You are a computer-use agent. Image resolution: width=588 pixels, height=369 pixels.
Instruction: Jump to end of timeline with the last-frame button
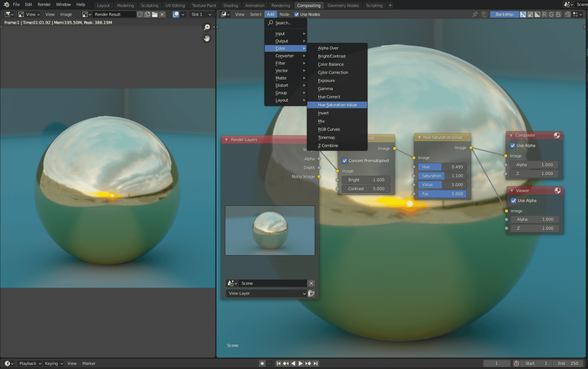(315, 363)
